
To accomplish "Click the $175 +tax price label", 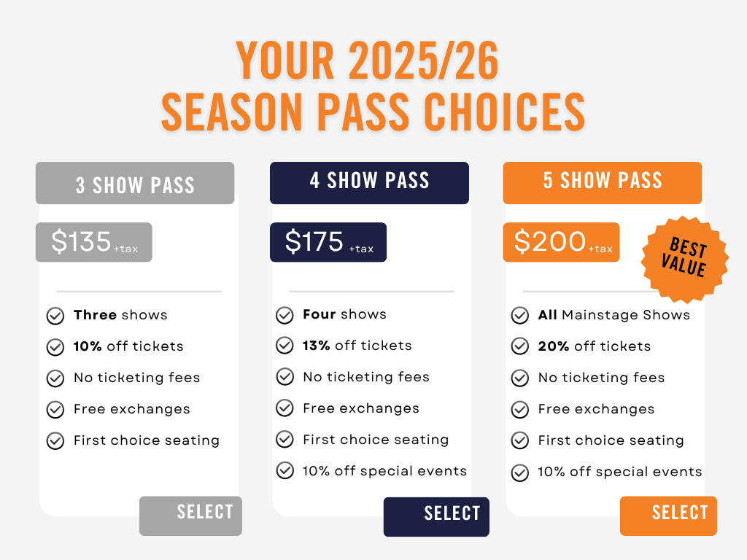I will point(328,242).
